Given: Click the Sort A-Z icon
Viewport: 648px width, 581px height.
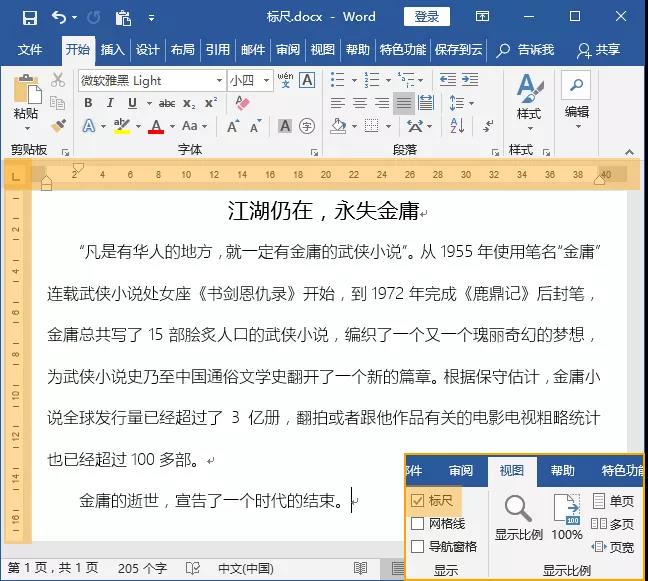Looking at the screenshot, I should click(x=457, y=126).
